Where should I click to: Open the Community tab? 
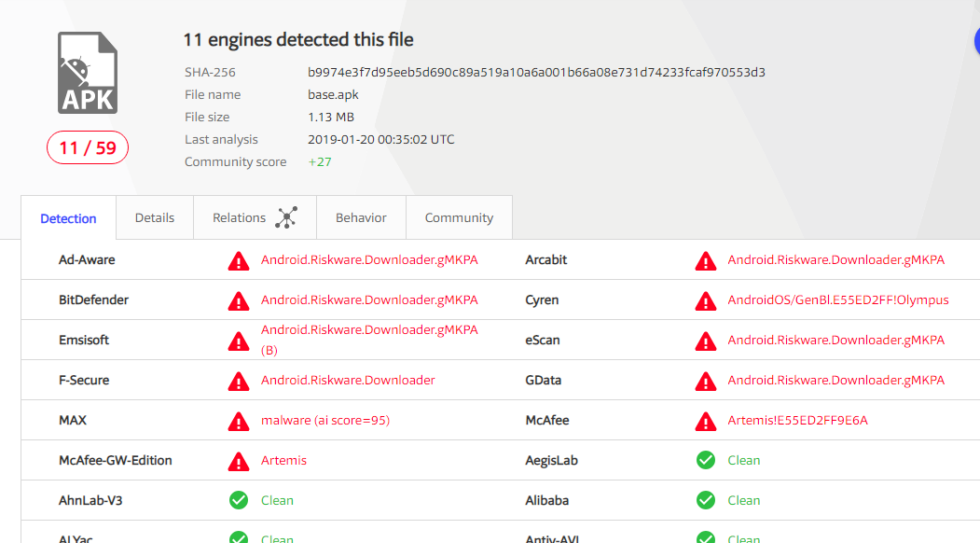459,217
